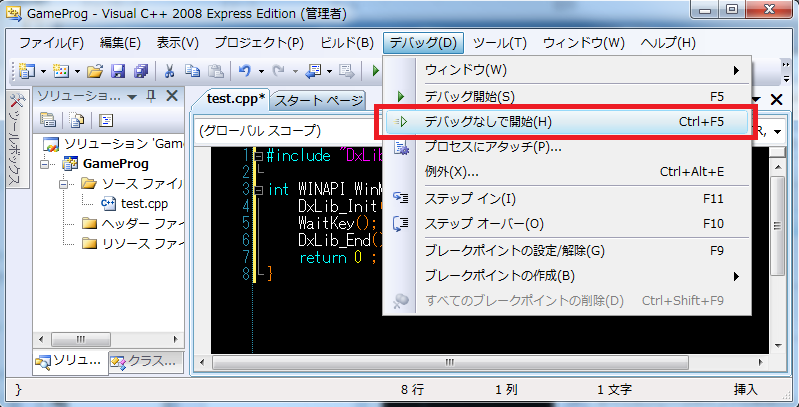Click the Add New Item toolbar icon
799x407 pixels.
click(61, 71)
